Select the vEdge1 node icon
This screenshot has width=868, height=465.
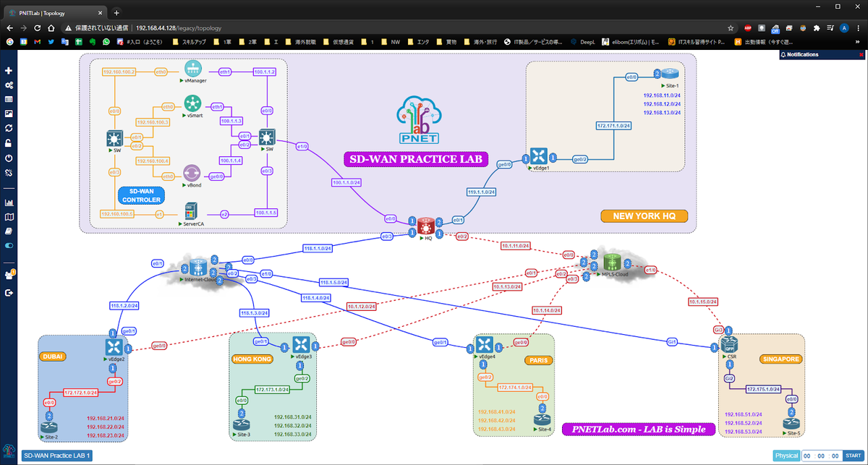540,155
